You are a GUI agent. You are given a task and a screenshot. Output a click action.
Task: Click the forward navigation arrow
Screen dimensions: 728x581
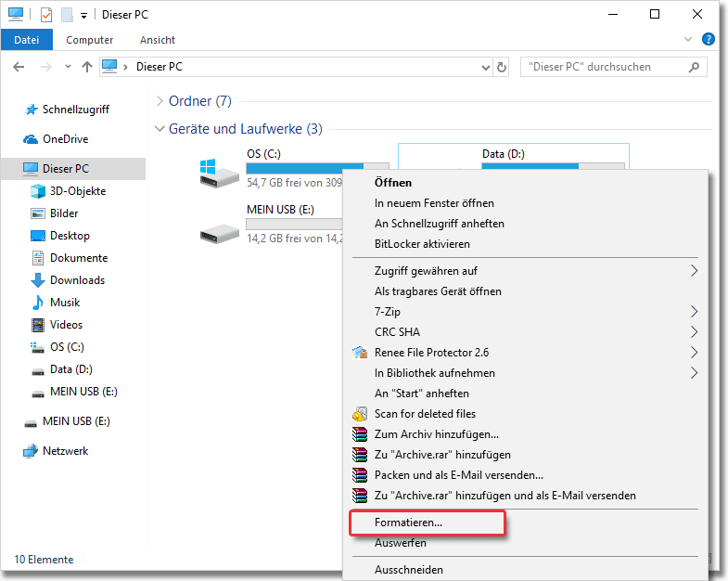pyautogui.click(x=46, y=67)
